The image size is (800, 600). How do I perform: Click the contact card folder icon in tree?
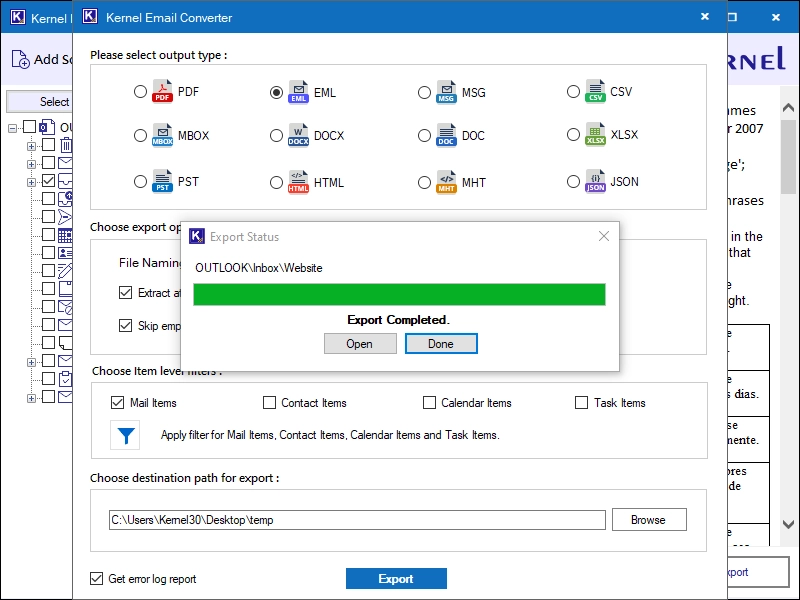coord(65,253)
